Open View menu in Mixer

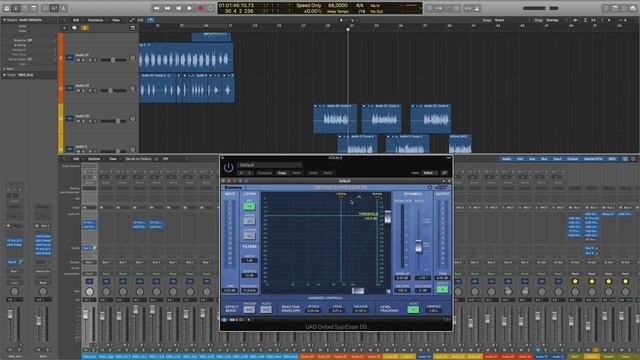(x=113, y=159)
